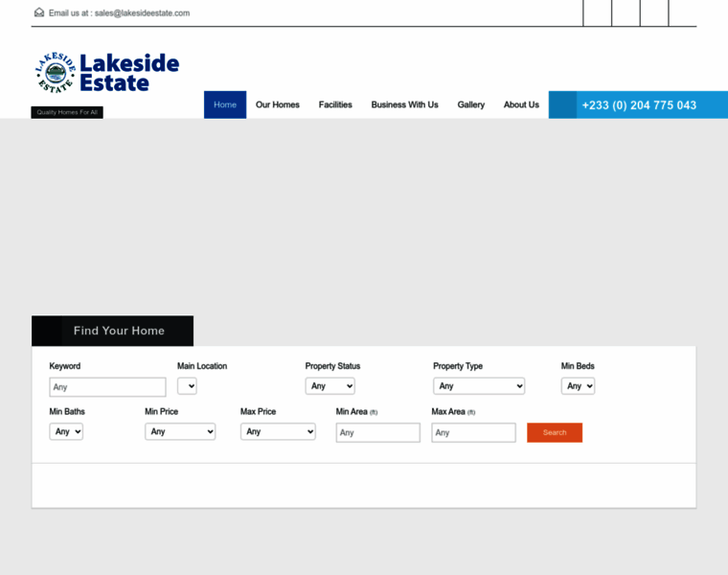Click the Quality Homes For All tagline
The width and height of the screenshot is (728, 575).
[x=67, y=112]
